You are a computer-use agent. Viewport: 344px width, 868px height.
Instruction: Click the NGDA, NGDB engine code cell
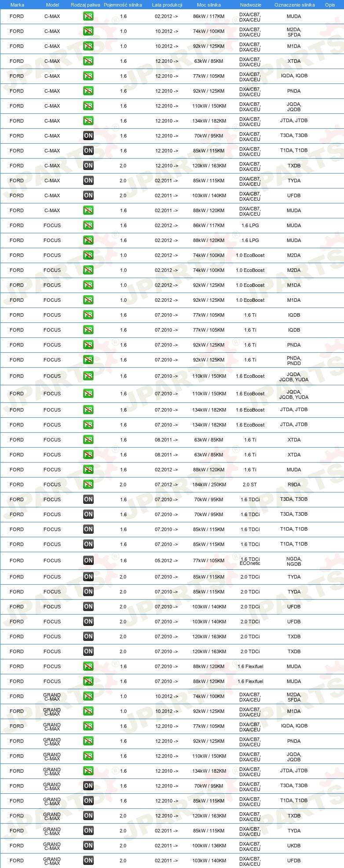pyautogui.click(x=294, y=561)
